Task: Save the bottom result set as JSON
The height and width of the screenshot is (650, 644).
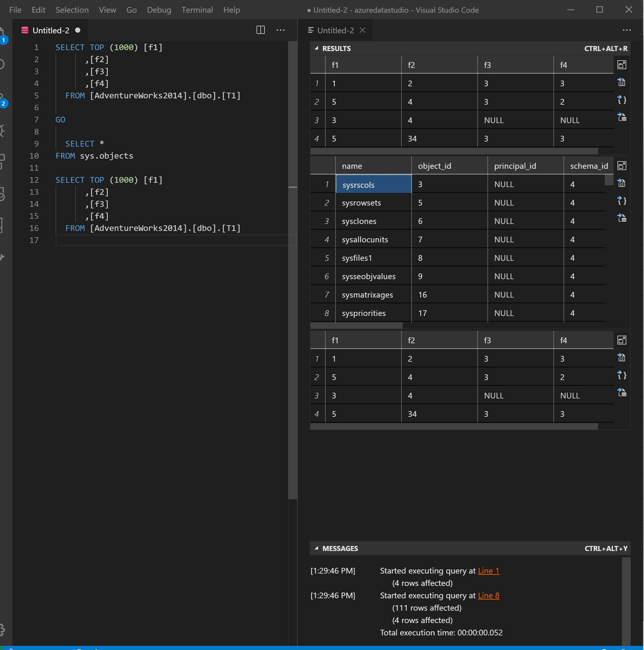Action: (622, 375)
